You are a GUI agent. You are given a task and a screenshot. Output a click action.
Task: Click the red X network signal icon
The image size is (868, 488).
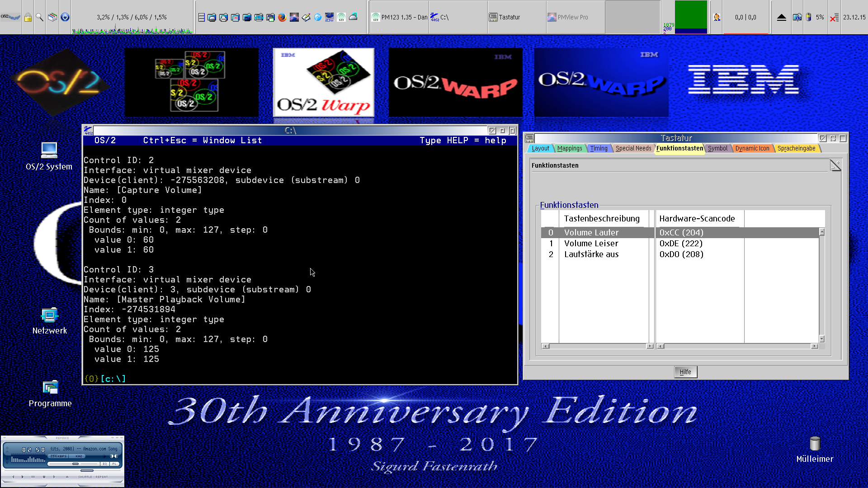point(834,17)
